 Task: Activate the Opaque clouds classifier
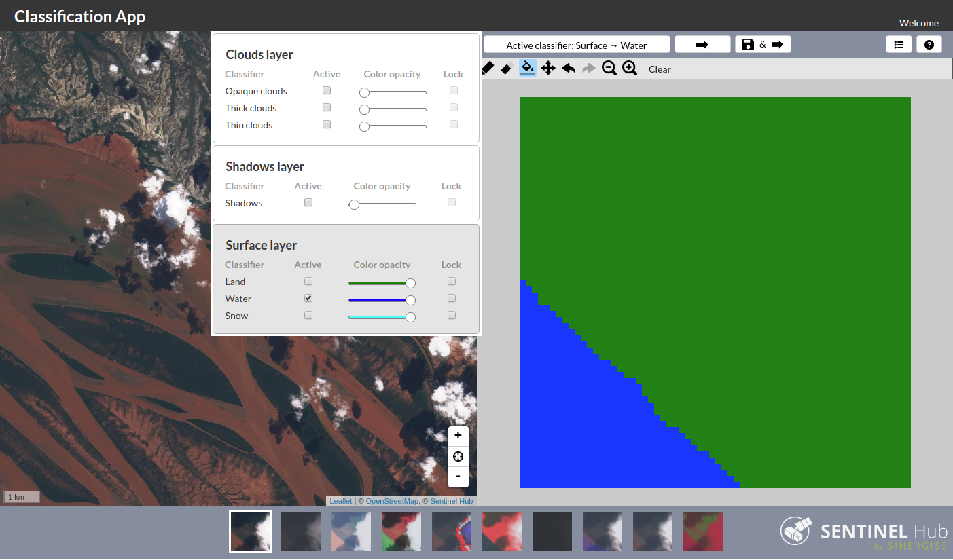[x=327, y=90]
